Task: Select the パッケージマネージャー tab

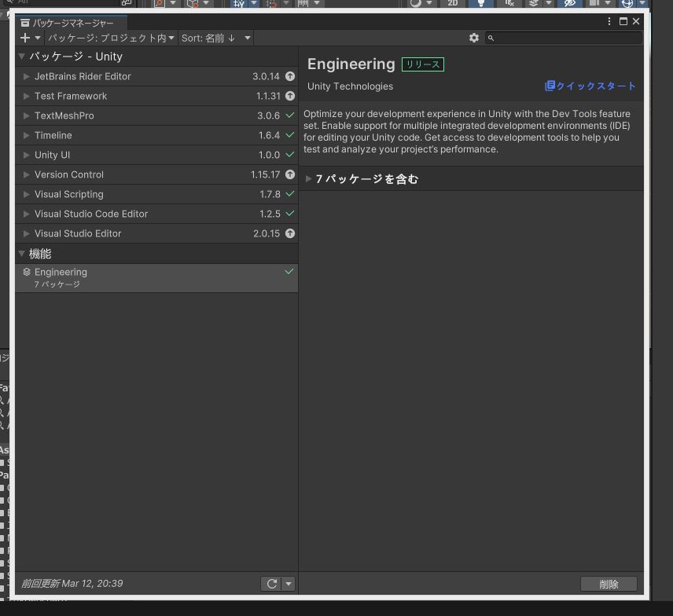Action: (x=72, y=23)
